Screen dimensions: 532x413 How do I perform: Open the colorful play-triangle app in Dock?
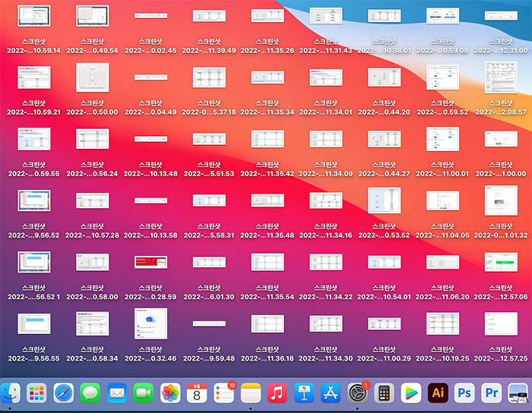point(411,393)
